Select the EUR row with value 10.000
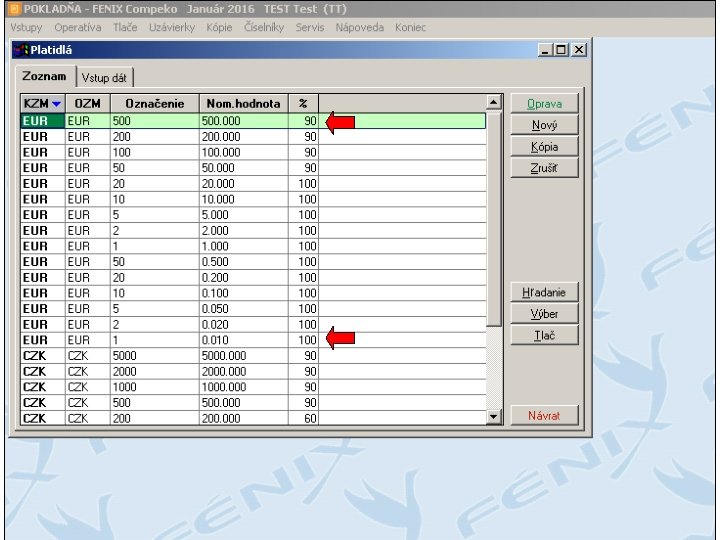This screenshot has height=540, width=720. pos(253,199)
